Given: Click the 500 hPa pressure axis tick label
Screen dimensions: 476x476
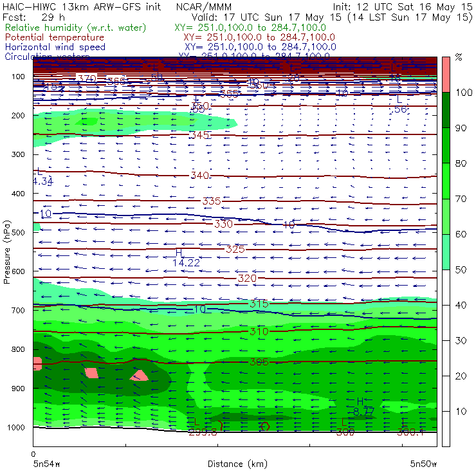Looking at the screenshot, I should (x=18, y=233).
